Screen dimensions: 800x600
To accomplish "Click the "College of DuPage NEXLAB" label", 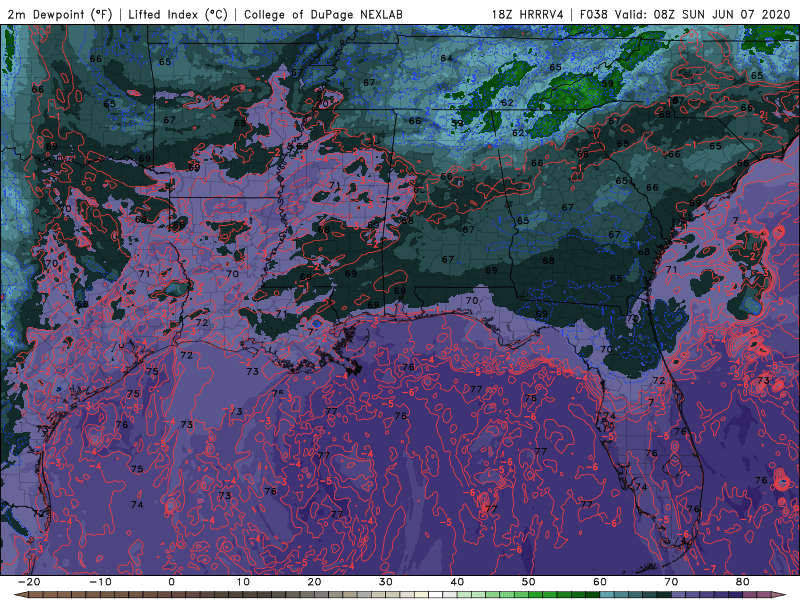I will 323,14.
